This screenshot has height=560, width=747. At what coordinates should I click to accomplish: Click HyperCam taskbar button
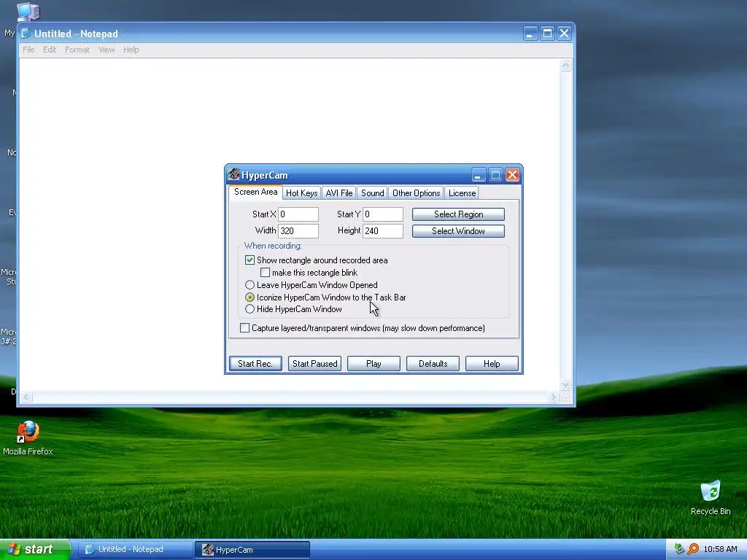point(252,550)
